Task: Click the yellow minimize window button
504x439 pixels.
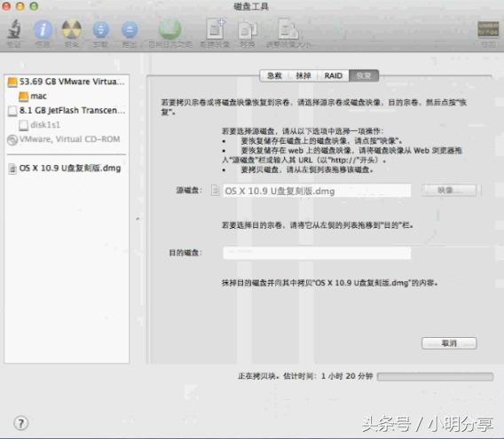Action: 20,6
